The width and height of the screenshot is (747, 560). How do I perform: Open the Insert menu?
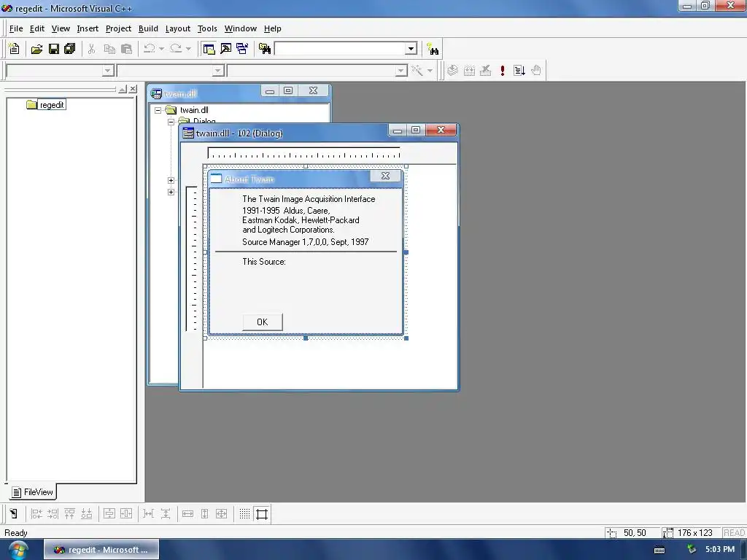[88, 28]
